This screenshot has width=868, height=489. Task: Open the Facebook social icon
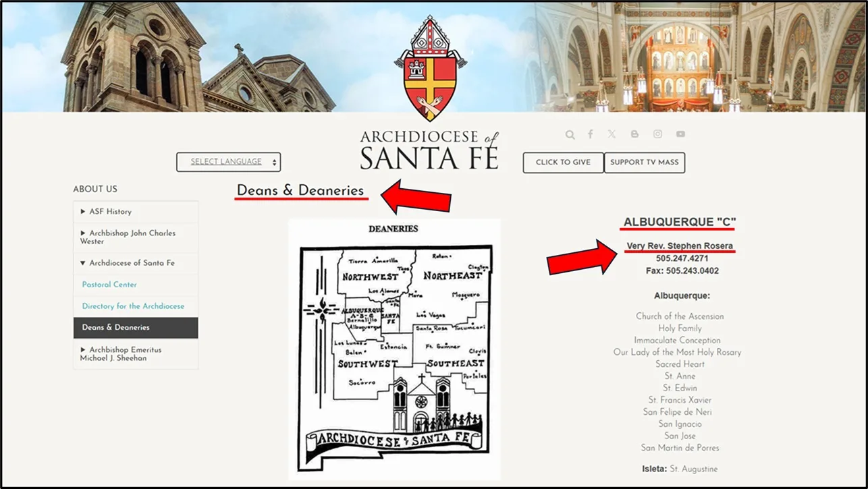pyautogui.click(x=590, y=134)
